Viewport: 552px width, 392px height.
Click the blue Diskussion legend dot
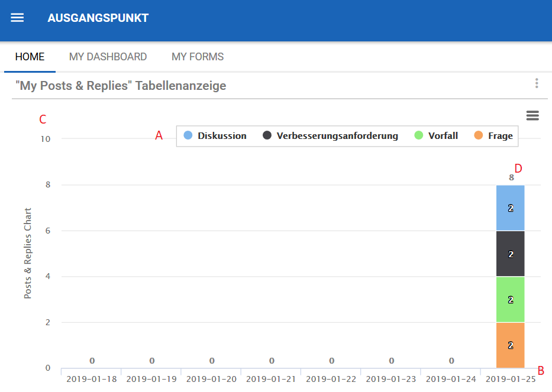click(188, 135)
